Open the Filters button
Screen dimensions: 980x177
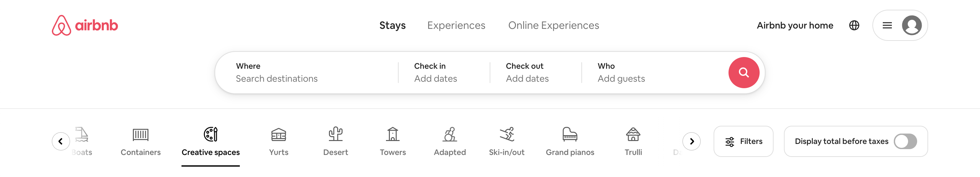743,141
